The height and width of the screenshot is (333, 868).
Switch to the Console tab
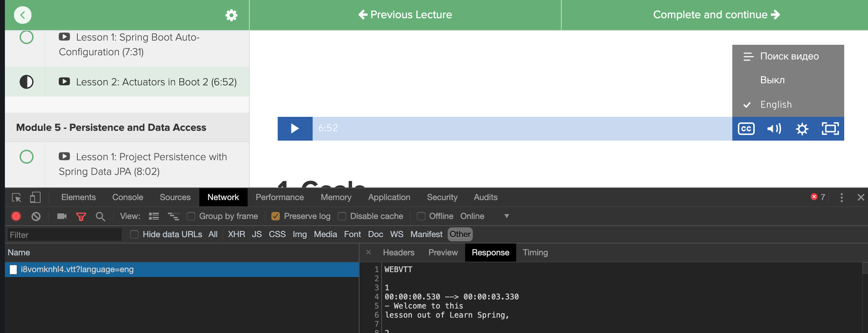coord(128,197)
